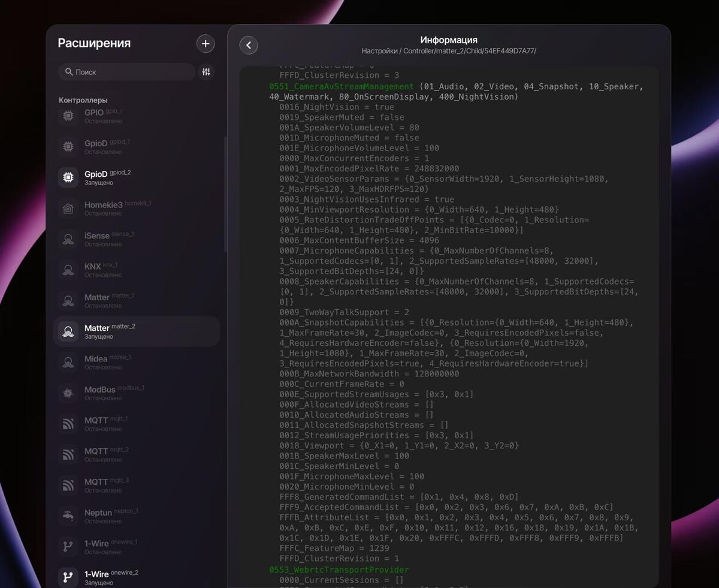Click the Matter matter_1 icon
Viewport: 719px width, 588px height.
tap(68, 300)
